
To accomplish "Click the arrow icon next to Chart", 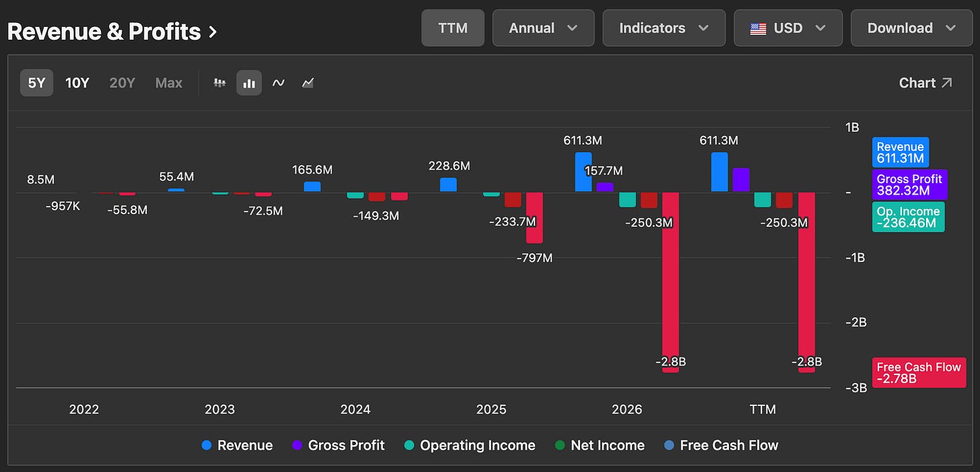I will 946,83.
